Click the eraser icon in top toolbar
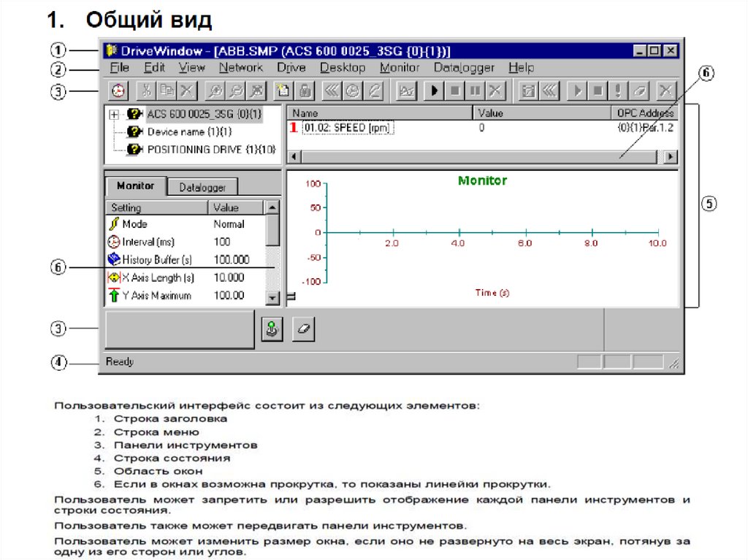748x560 pixels. pos(639,90)
